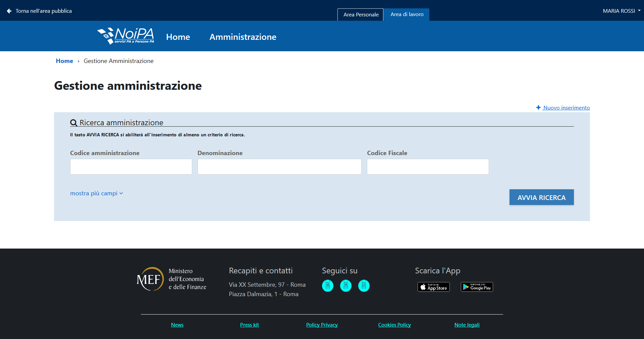This screenshot has height=339, width=644.
Task: Click the AVVIA RICERCA button
Action: pyautogui.click(x=542, y=197)
